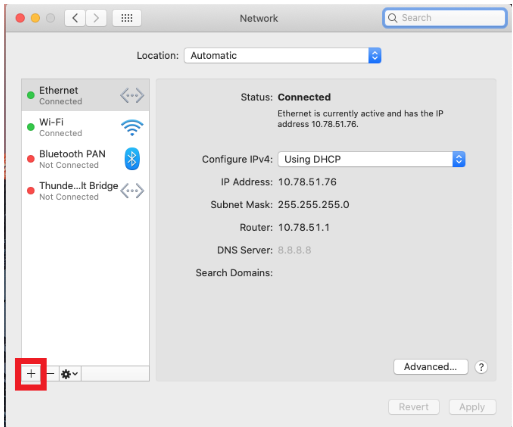Select Thunderbolt Bridge service
The height and width of the screenshot is (427, 513).
[85, 191]
